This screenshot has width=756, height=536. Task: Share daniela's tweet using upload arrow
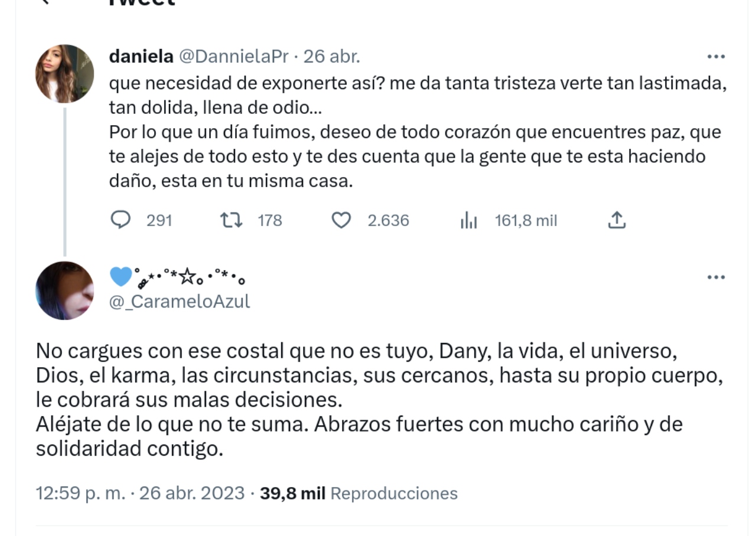click(616, 220)
